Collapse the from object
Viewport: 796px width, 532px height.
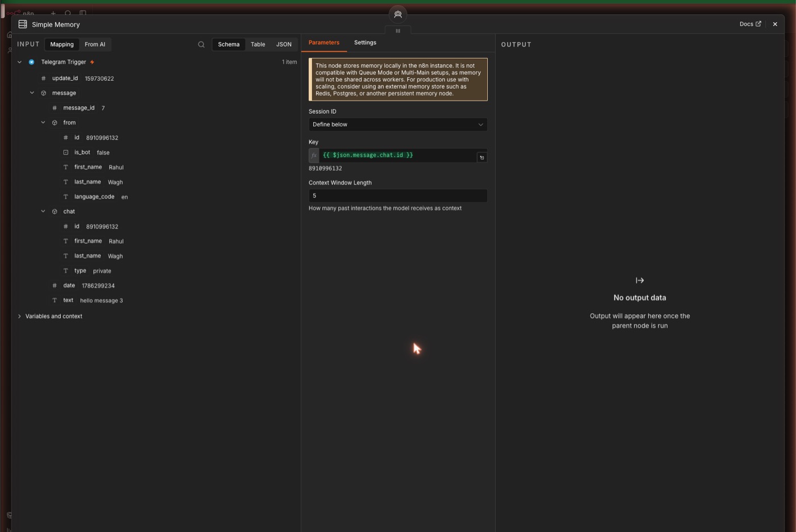click(43, 122)
